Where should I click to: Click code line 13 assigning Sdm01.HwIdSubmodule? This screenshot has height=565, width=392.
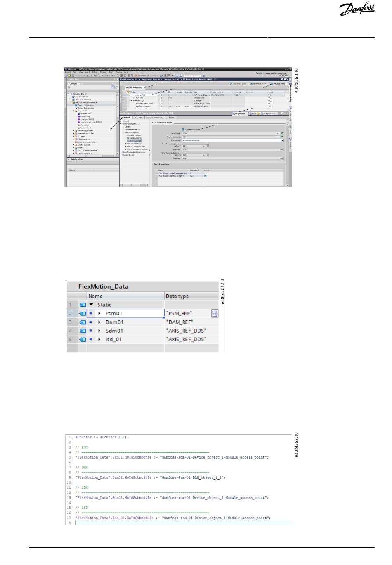tap(171, 498)
